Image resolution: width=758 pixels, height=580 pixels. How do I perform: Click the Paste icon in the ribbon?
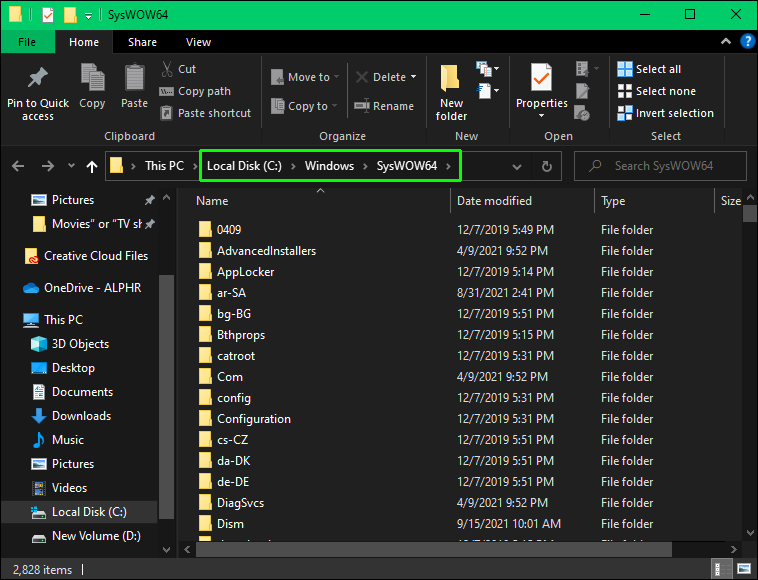[134, 86]
